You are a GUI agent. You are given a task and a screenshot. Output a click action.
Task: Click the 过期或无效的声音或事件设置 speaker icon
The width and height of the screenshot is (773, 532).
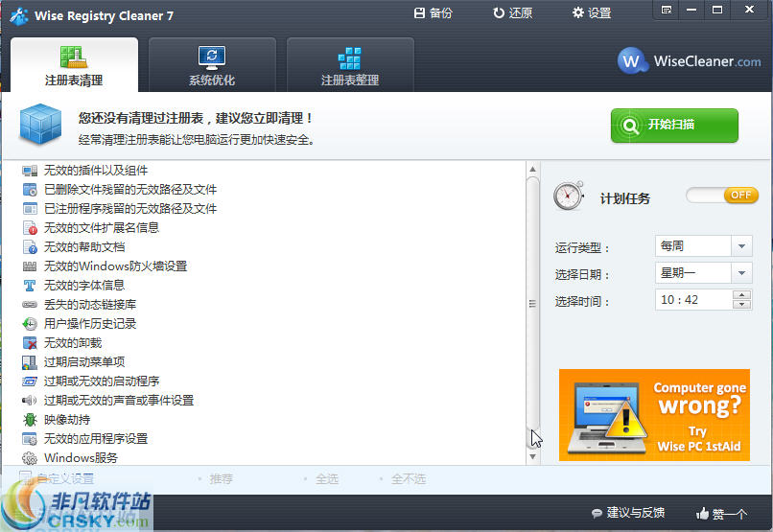coord(30,401)
